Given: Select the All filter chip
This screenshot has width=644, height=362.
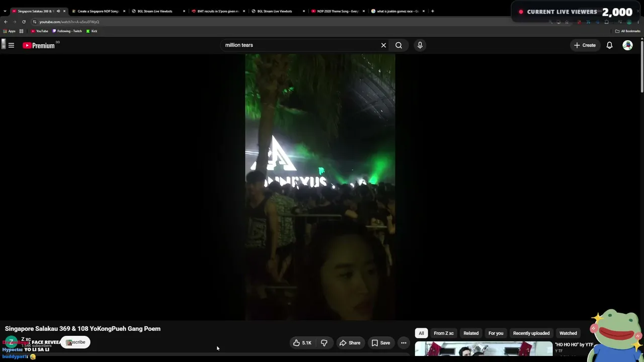Looking at the screenshot, I should [x=421, y=333].
